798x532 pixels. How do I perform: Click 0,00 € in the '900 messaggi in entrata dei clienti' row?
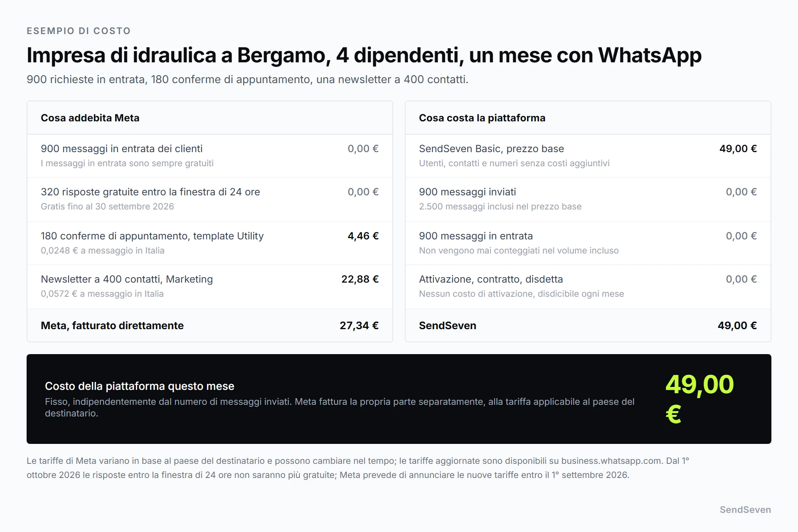tap(363, 149)
